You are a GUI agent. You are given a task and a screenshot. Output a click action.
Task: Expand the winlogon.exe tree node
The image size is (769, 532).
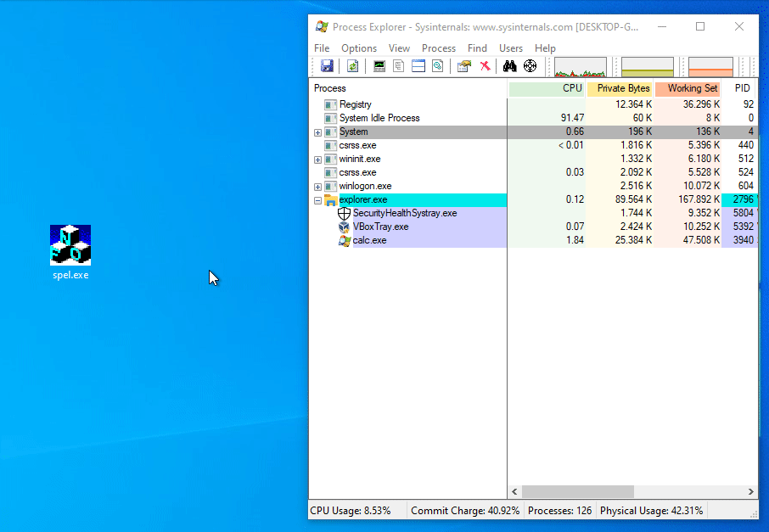[x=317, y=187]
